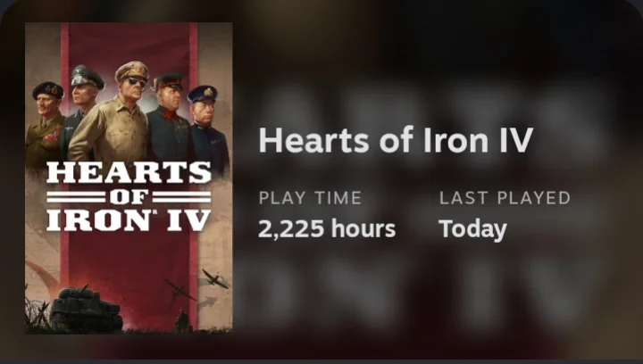Click the Hearts of Iron IV title text
643x364 pixels.
[x=396, y=140]
